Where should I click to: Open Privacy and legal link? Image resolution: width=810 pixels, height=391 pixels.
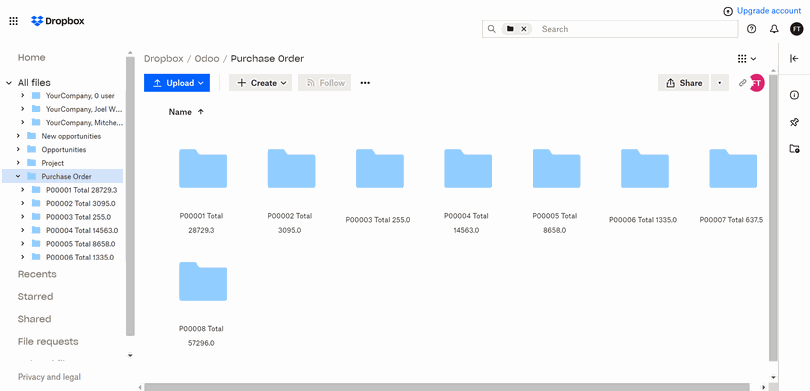coord(49,377)
